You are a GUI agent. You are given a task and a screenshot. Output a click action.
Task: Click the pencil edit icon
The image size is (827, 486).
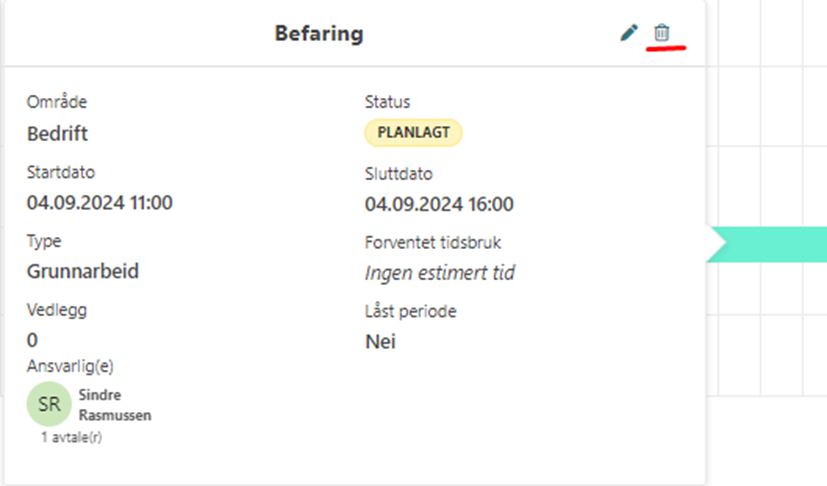point(629,33)
